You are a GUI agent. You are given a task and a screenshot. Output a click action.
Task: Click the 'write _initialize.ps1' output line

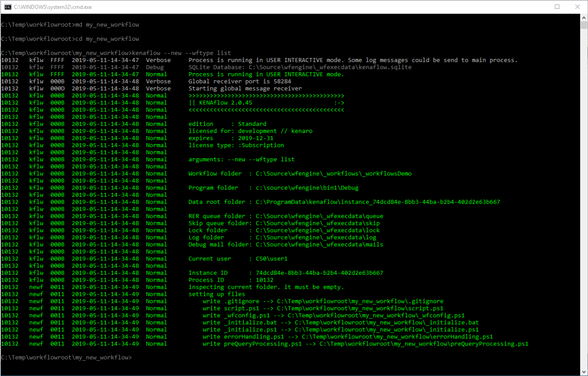click(341, 329)
